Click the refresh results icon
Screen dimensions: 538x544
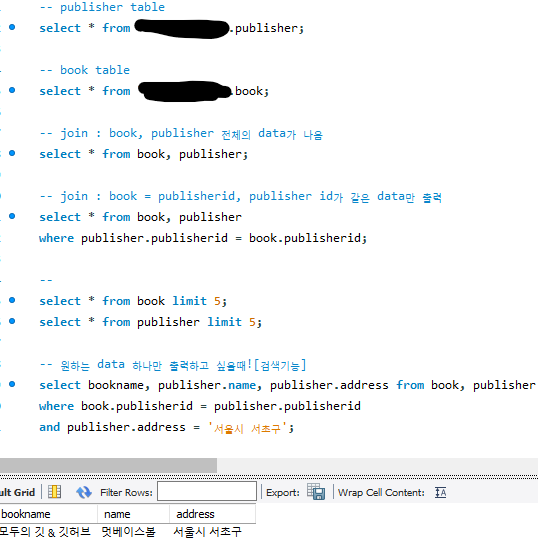[x=84, y=492]
